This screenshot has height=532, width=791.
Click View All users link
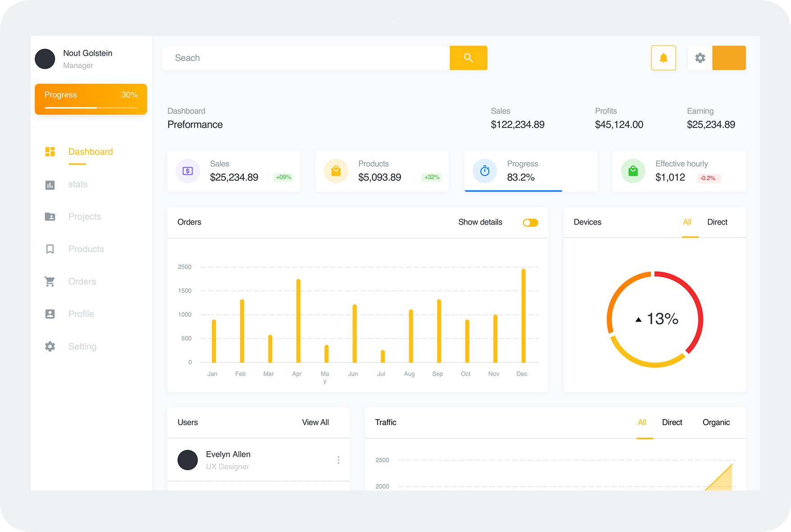pos(315,423)
